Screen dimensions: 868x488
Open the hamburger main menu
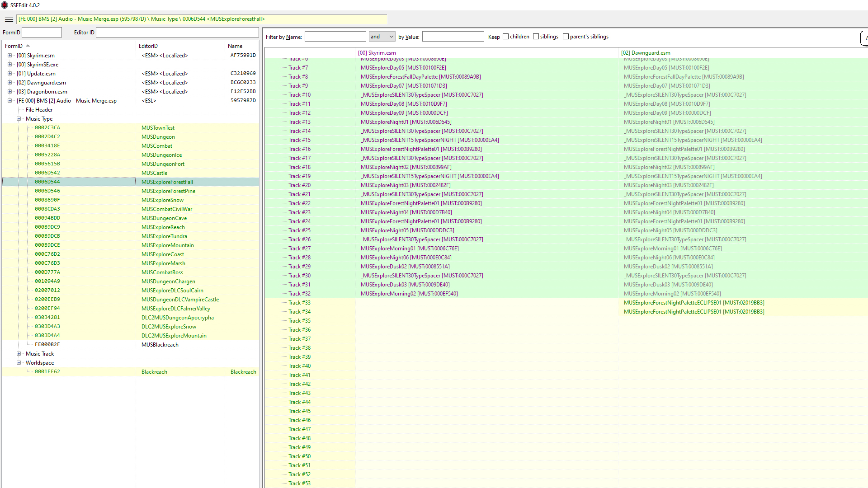9,19
